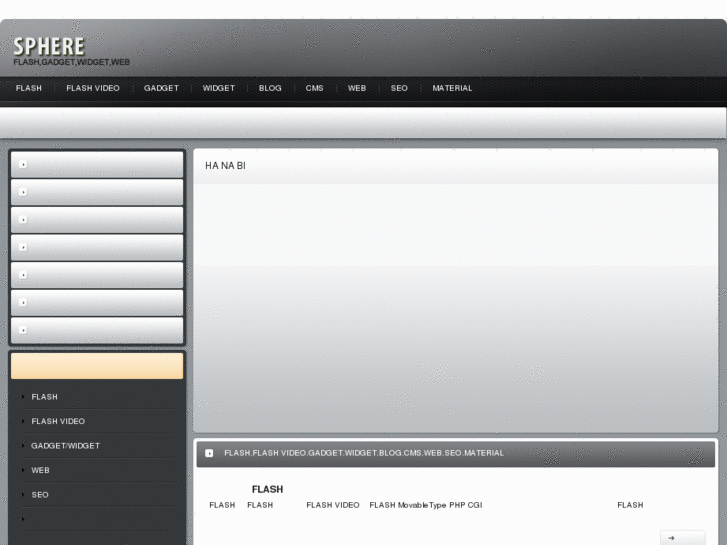727x545 pixels.
Task: Click the arrow bullet beside GADGET/WIDGET
Action: (23, 446)
